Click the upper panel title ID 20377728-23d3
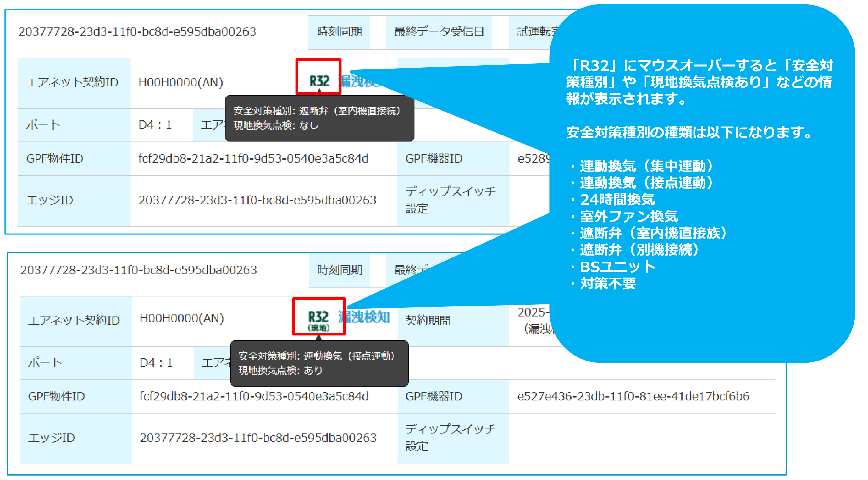This screenshot has width=868, height=480. tap(137, 32)
